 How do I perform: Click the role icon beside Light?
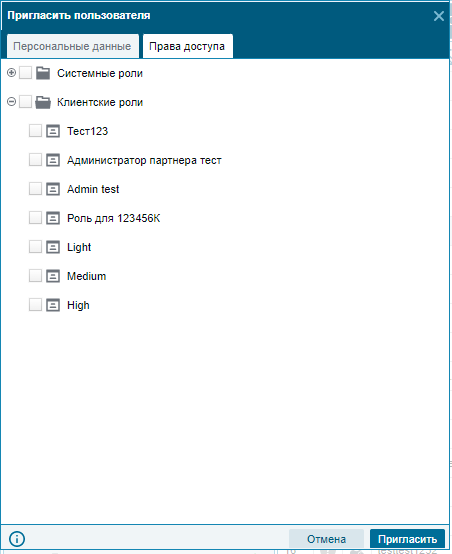pos(53,247)
